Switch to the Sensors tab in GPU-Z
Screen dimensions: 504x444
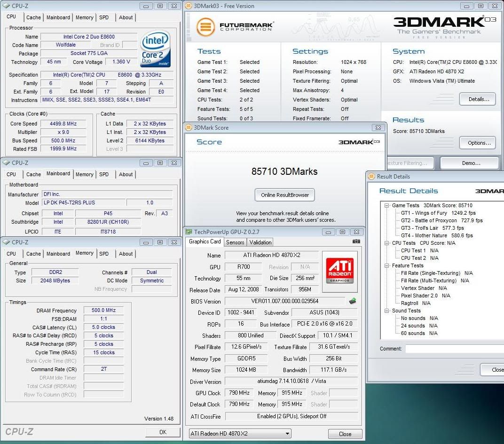235,242
